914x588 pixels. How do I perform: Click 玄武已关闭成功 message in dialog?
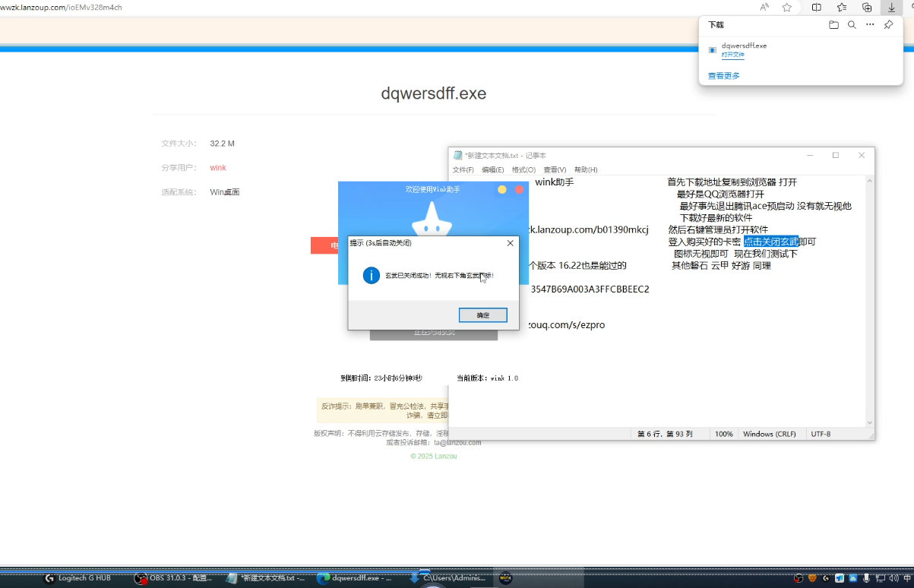pyautogui.click(x=440, y=275)
